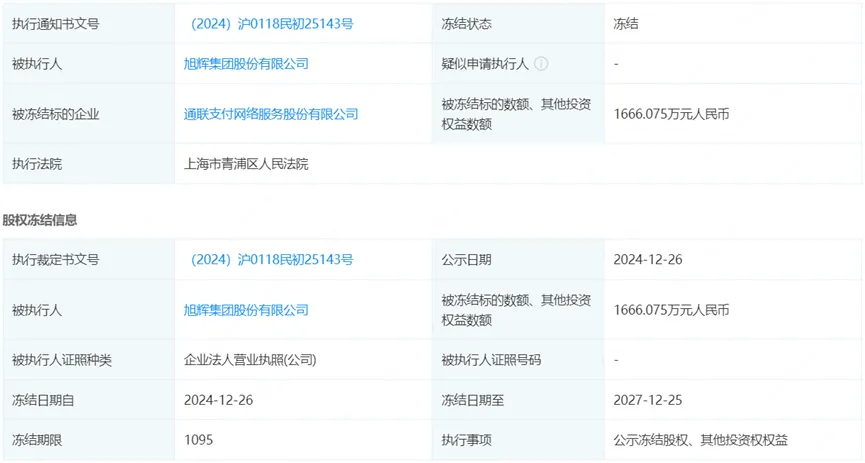865x463 pixels.
Task: Click info icon next to 疑似申请执行人
Action: pyautogui.click(x=541, y=64)
